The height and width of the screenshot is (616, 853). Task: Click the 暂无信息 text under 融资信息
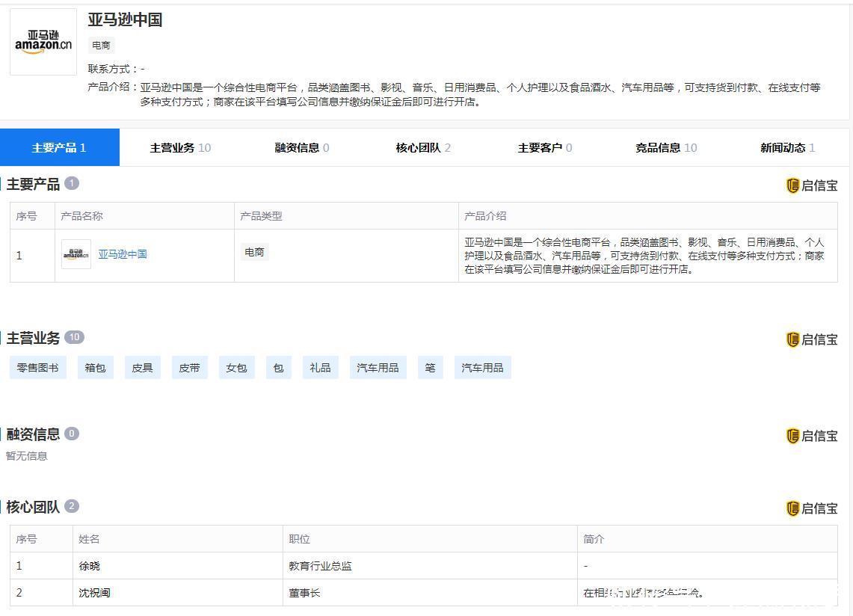(27, 456)
